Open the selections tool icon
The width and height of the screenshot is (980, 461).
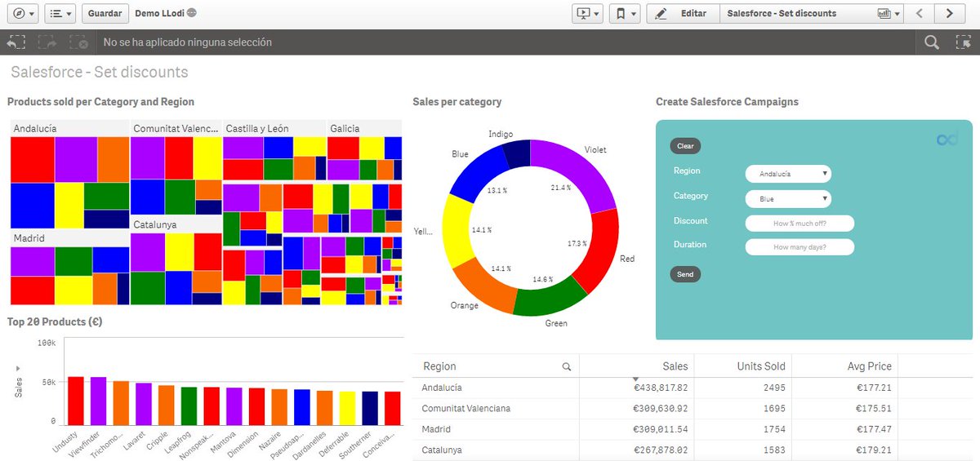[964, 42]
